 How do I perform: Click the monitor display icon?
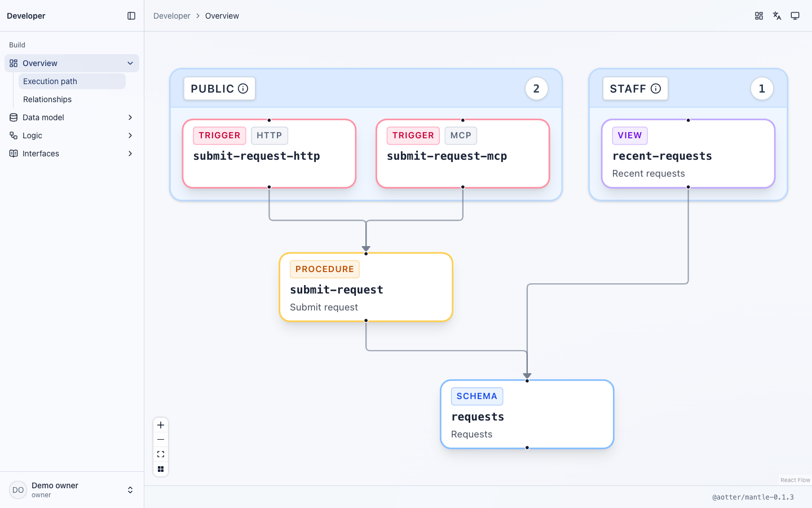[x=795, y=16]
